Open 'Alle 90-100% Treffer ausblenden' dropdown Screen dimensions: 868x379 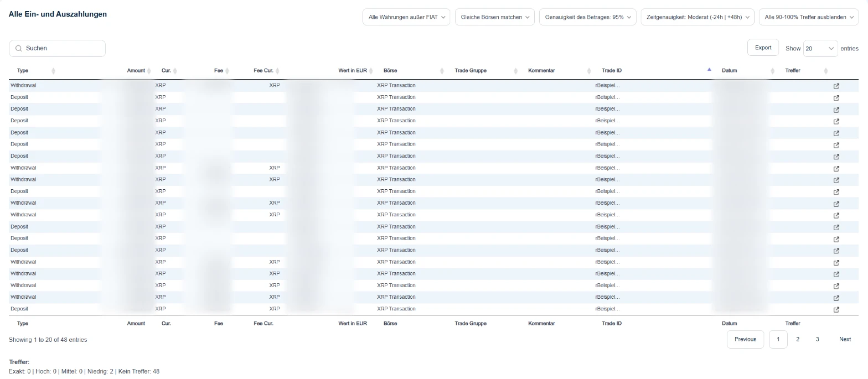pyautogui.click(x=809, y=17)
